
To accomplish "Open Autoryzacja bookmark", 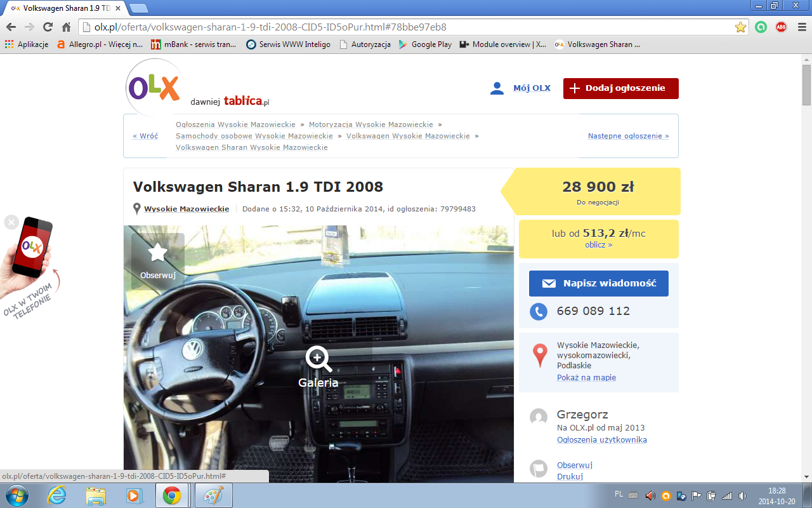I will click(x=365, y=44).
